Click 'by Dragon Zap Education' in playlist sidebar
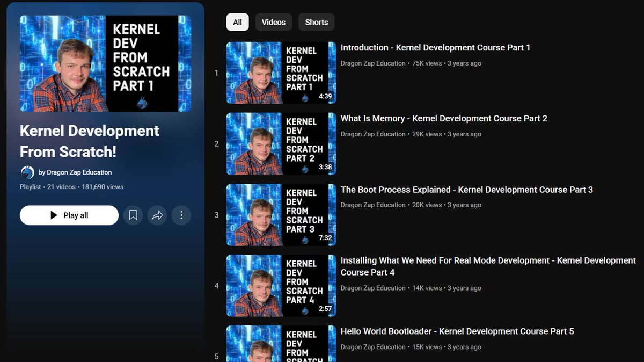 [x=75, y=172]
